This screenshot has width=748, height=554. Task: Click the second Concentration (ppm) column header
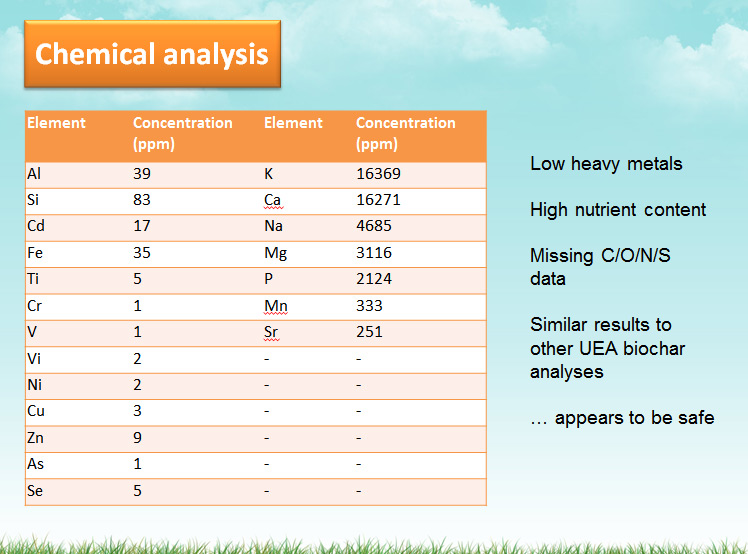click(406, 134)
